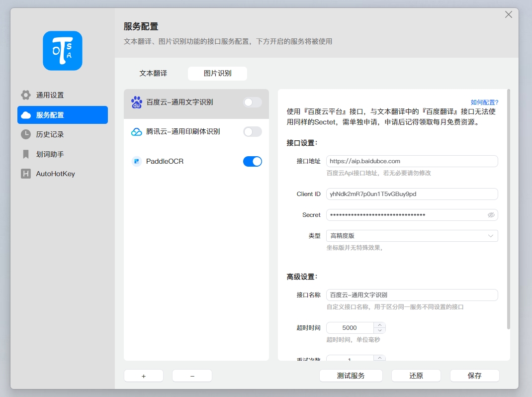
Task: Click the 接口地址 input field
Action: [412, 161]
